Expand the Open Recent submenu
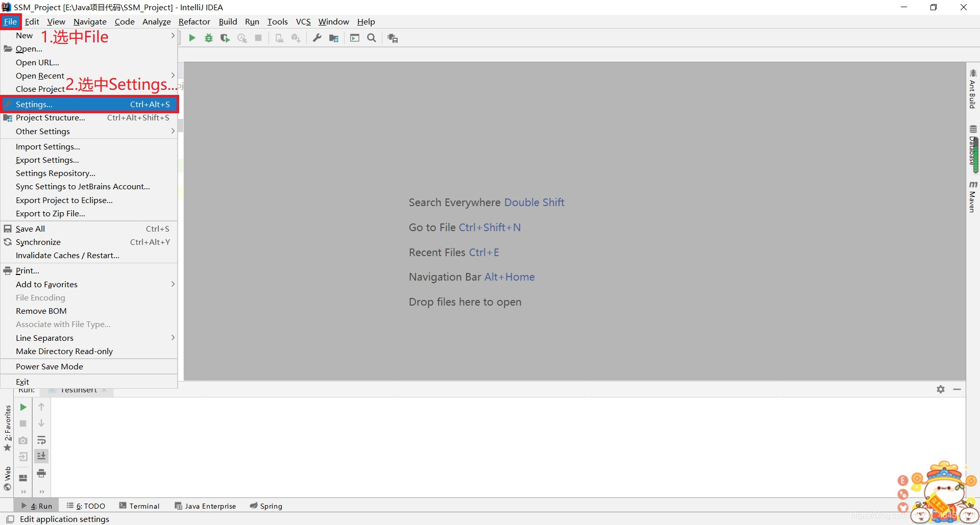The width and height of the screenshot is (980, 525). [40, 76]
